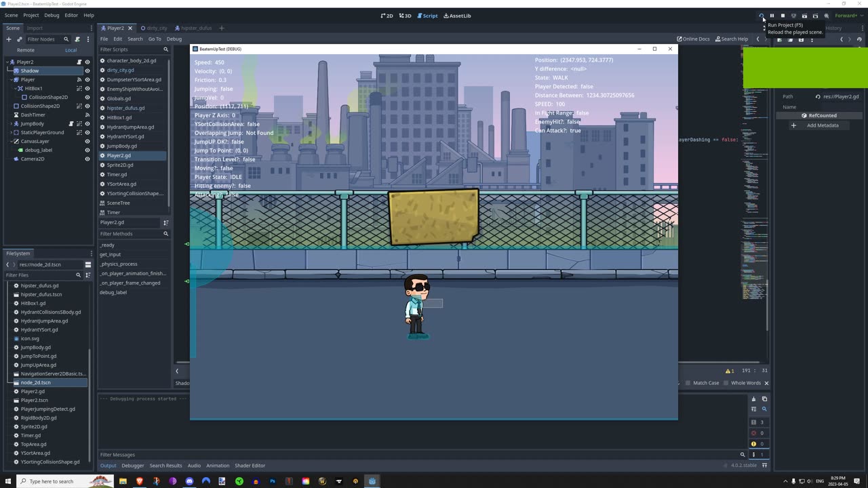This screenshot has height=488, width=868.
Task: Click Search Help
Action: [732, 39]
